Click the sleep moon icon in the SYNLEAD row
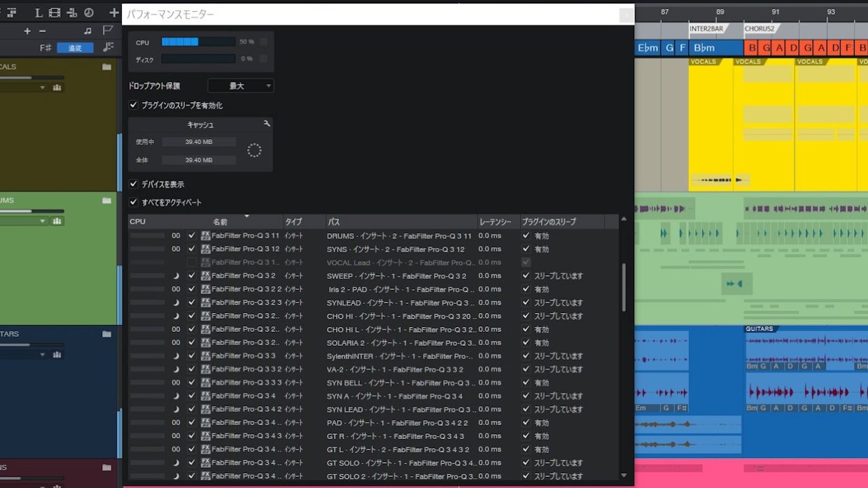 pyautogui.click(x=176, y=302)
